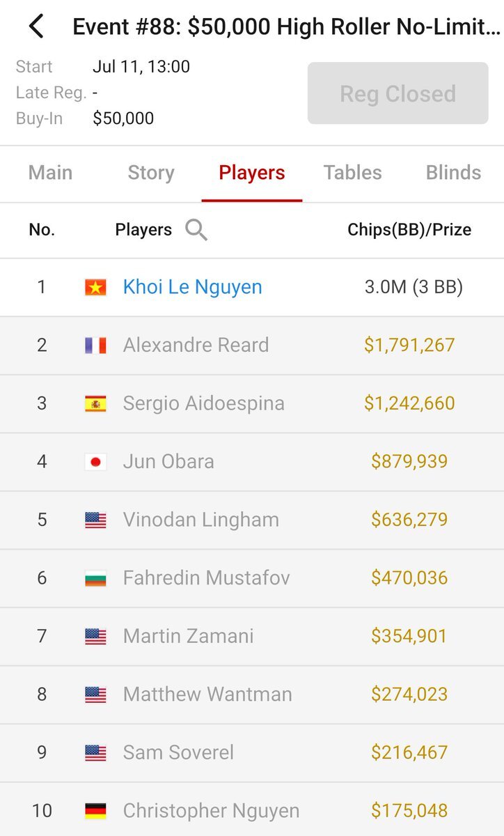Tap the Chips(BB)/Prize column header
Screen dimensions: 504x836
coord(409,229)
